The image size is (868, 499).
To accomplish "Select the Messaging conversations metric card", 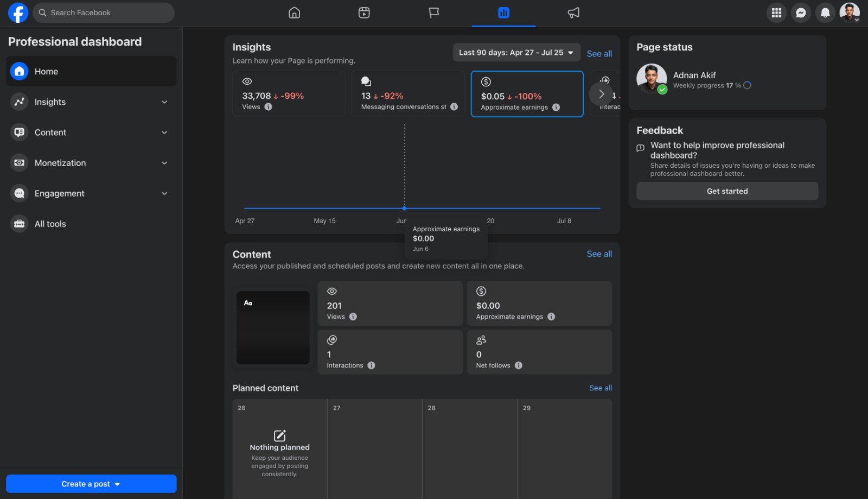I will click(x=408, y=93).
